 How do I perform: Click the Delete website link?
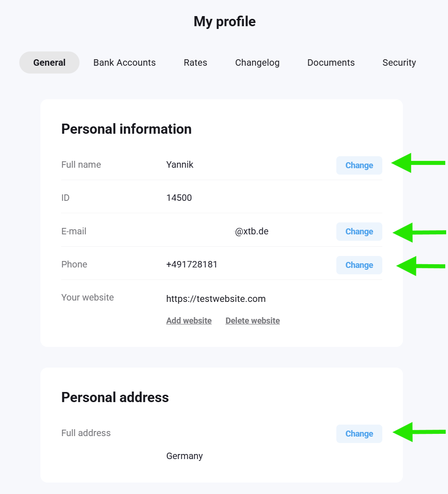252,321
